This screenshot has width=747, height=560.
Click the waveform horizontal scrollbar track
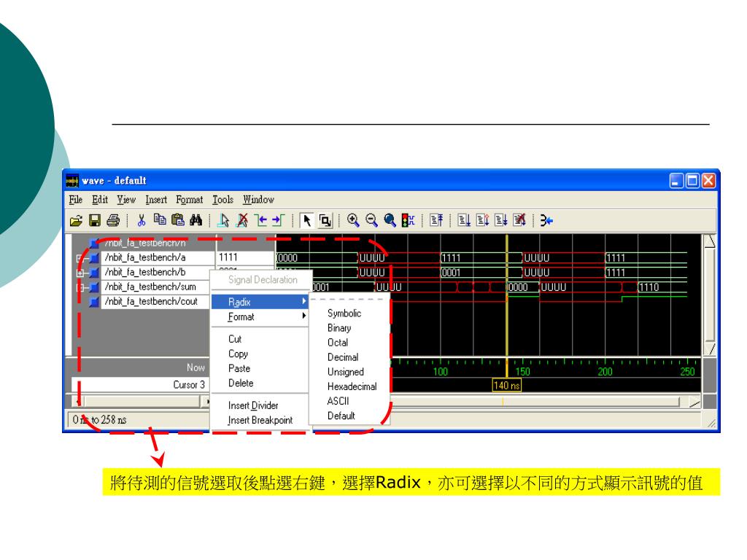[533, 402]
